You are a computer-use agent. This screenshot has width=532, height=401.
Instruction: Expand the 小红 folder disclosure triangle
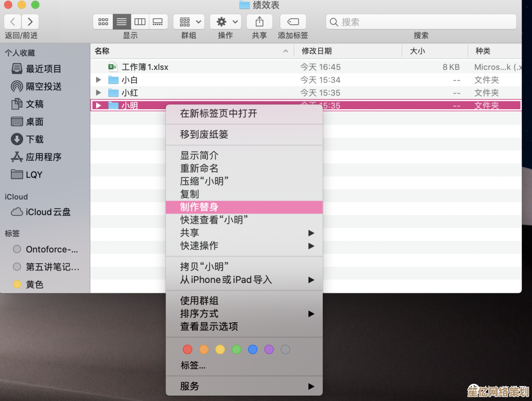coord(99,93)
